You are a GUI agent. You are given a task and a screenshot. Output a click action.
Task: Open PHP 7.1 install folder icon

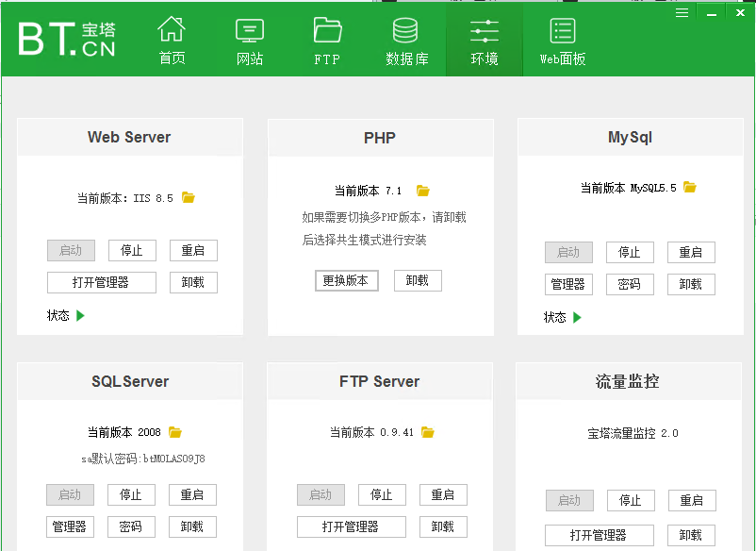click(423, 191)
